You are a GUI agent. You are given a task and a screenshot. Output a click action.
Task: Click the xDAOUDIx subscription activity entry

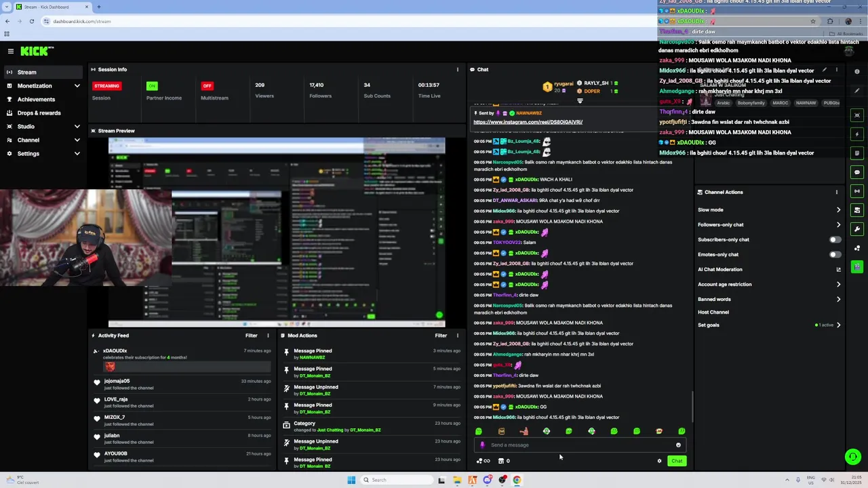click(x=183, y=359)
